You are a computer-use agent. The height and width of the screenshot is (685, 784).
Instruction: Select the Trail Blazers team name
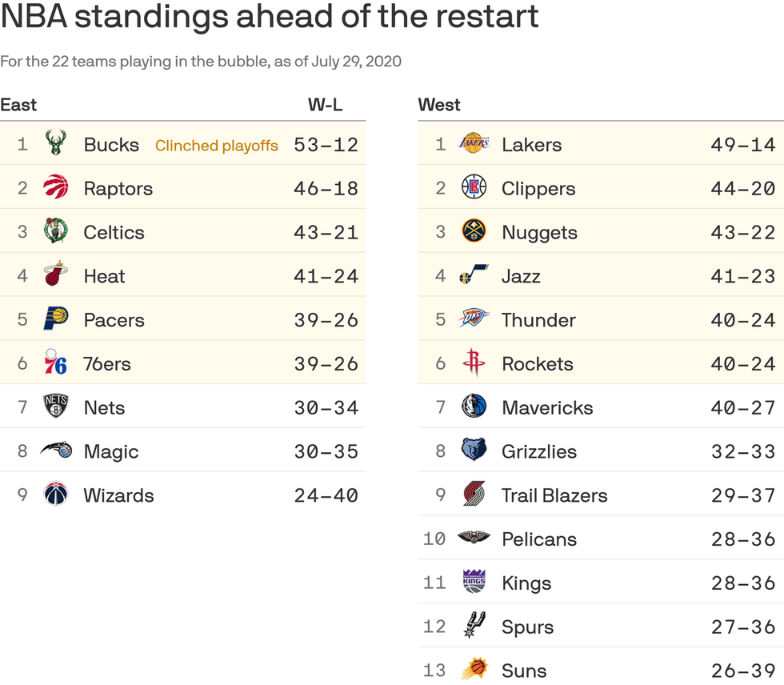click(554, 495)
